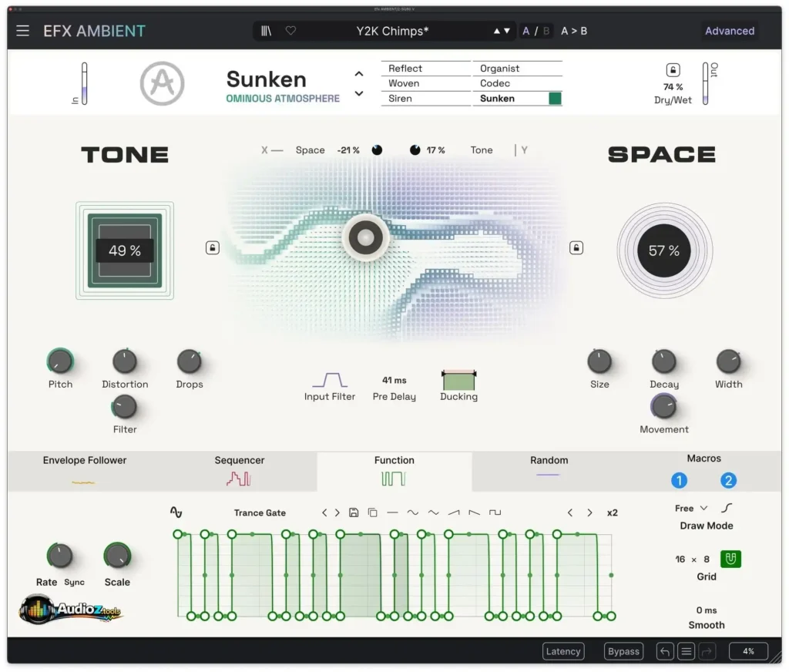Expand the Free sync mode dropdown
Viewport: 789px width, 672px height.
(x=690, y=508)
